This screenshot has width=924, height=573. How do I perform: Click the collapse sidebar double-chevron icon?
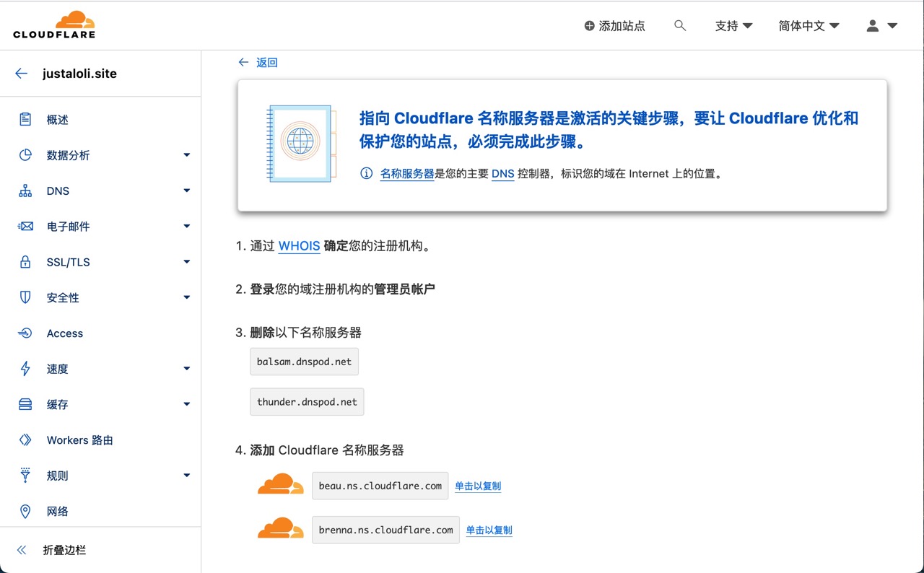pos(21,550)
